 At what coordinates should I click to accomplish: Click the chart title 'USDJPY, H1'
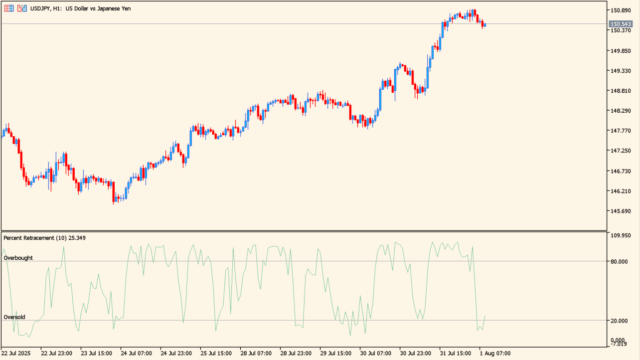point(46,9)
